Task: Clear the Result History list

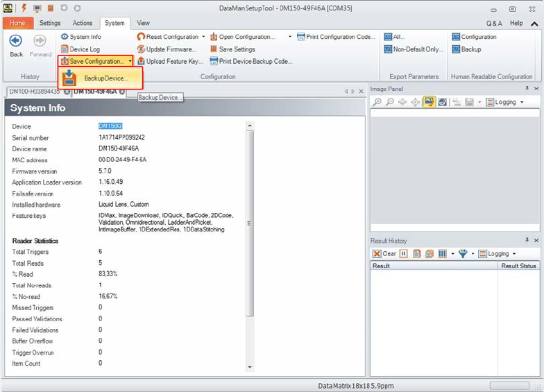Action: [x=384, y=254]
